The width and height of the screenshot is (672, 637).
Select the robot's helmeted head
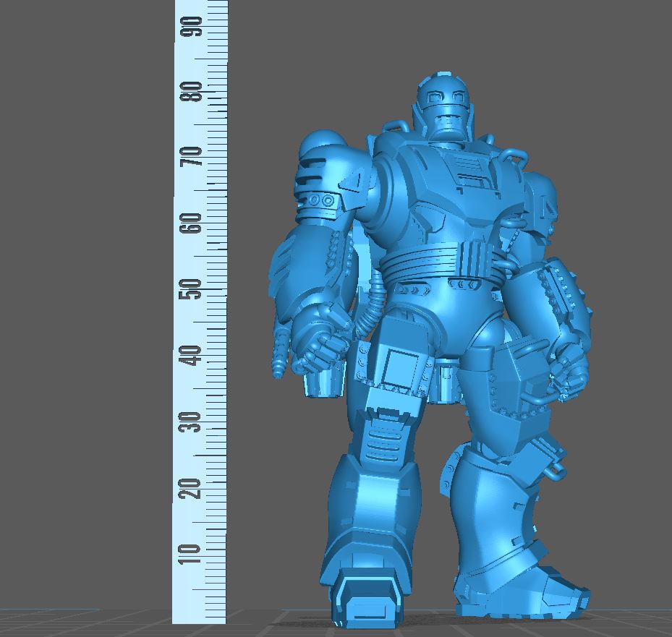point(442,110)
